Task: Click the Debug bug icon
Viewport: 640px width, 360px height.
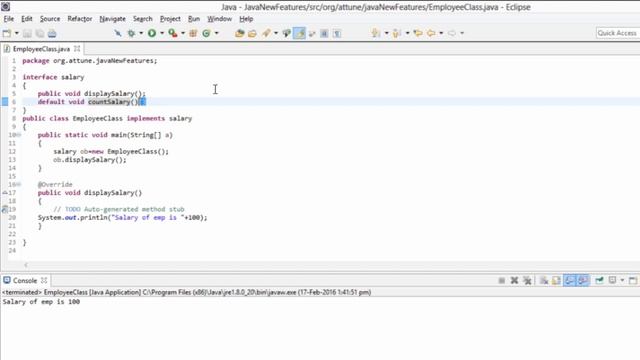Action: [131, 33]
